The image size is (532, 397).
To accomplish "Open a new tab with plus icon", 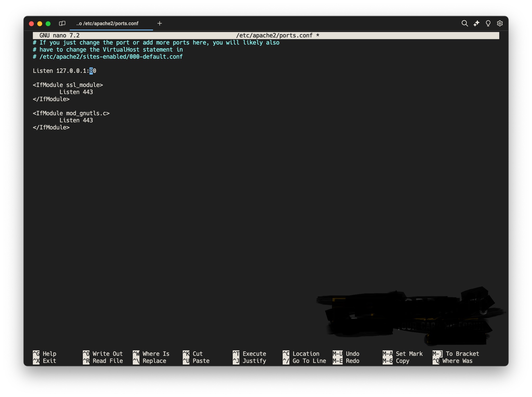I will [159, 23].
